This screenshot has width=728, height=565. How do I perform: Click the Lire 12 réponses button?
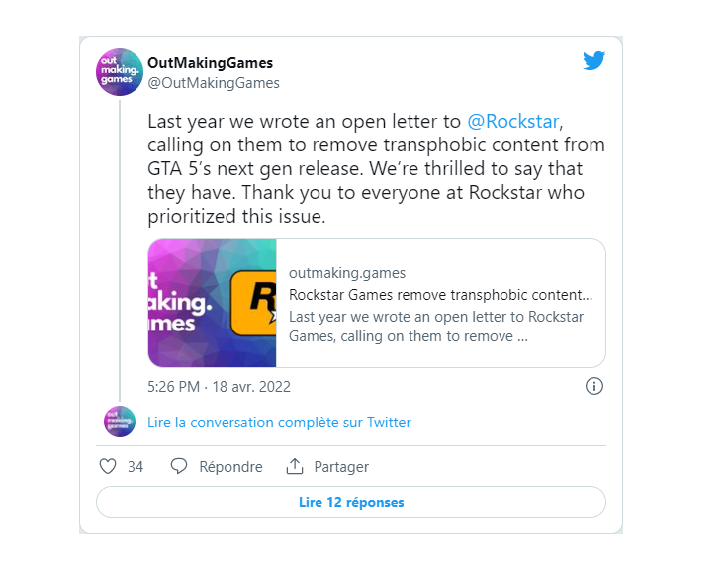click(x=351, y=502)
